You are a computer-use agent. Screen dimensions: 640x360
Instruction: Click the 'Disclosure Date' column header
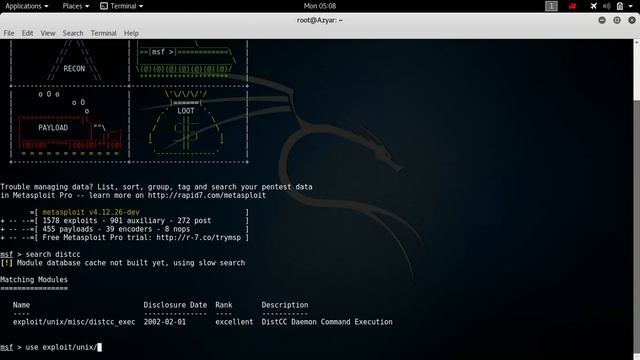pos(175,305)
